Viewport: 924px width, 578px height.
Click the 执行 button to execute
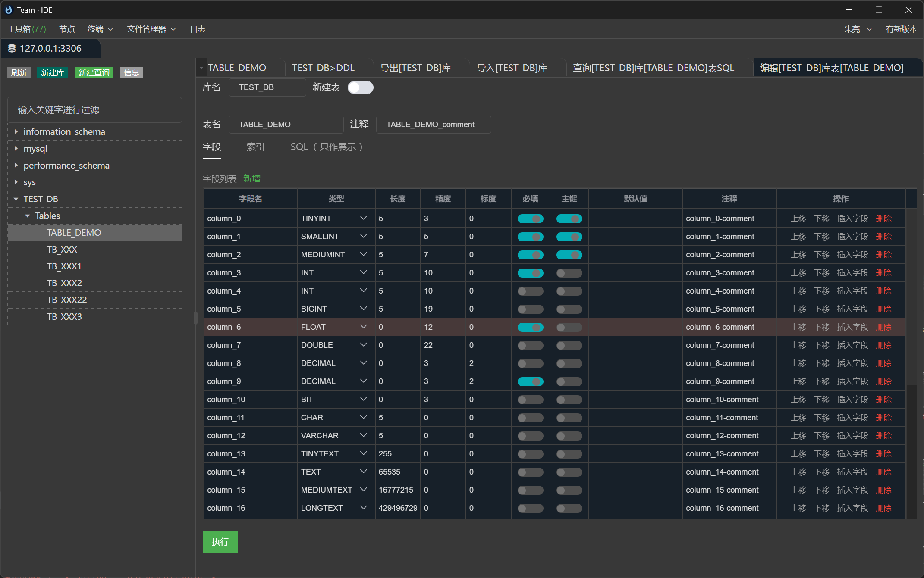pos(220,541)
